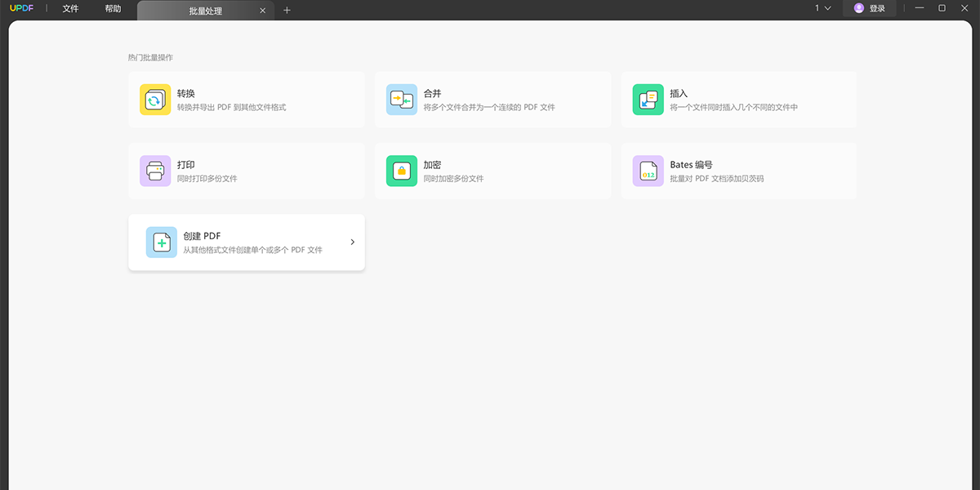980x490 pixels.
Task: Click description 批量对 PDF 文档添加贝茨码
Action: point(717,179)
